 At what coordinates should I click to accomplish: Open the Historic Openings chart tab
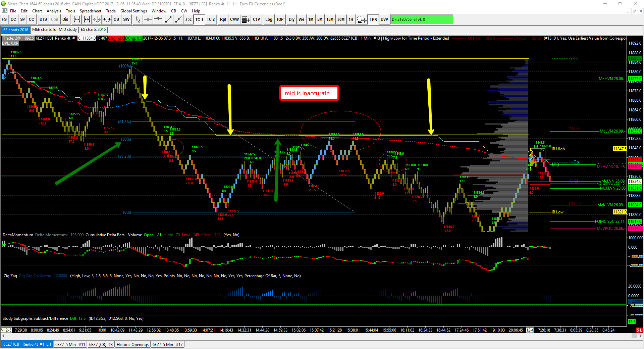point(132,344)
